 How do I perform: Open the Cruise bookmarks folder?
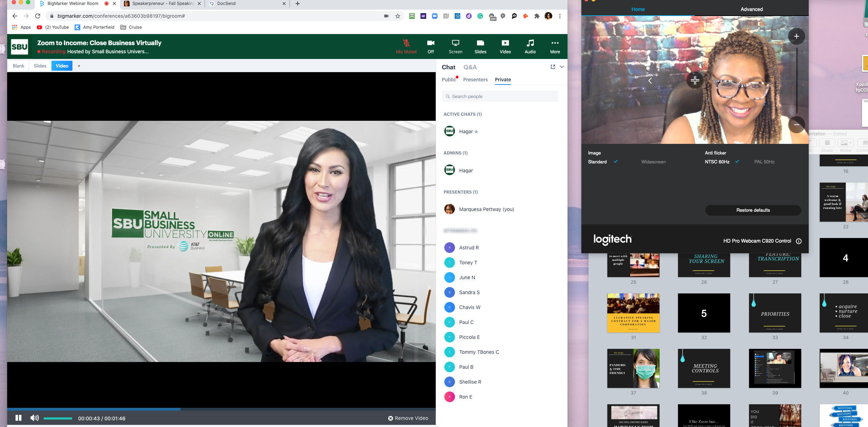131,27
